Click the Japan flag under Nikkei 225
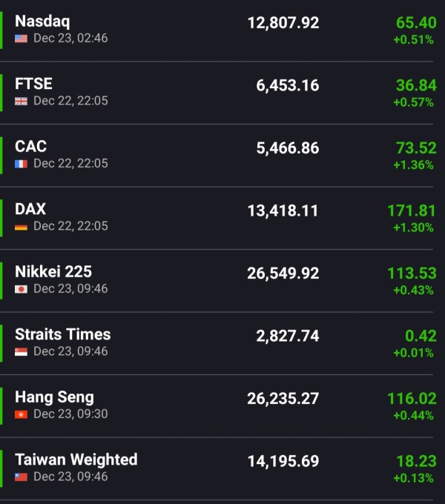The image size is (445, 504). [21, 289]
